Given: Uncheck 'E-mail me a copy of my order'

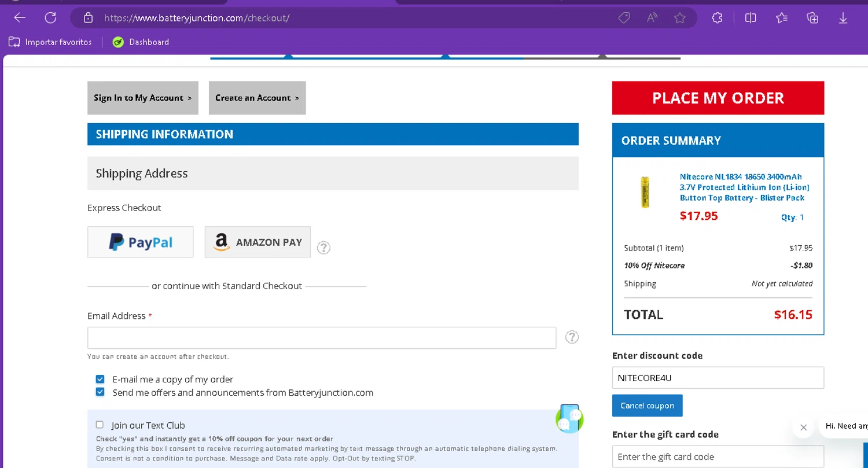Looking at the screenshot, I should (100, 379).
